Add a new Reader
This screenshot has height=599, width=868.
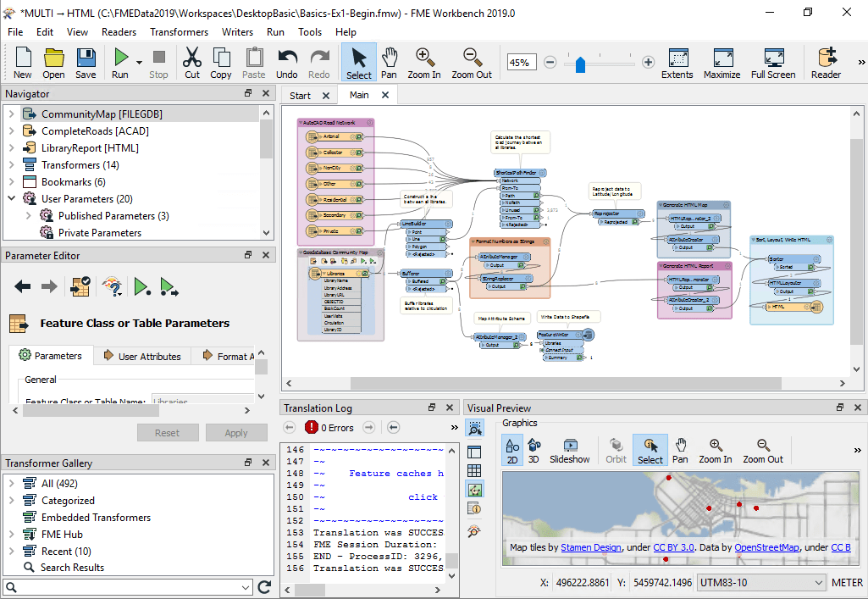pos(825,62)
